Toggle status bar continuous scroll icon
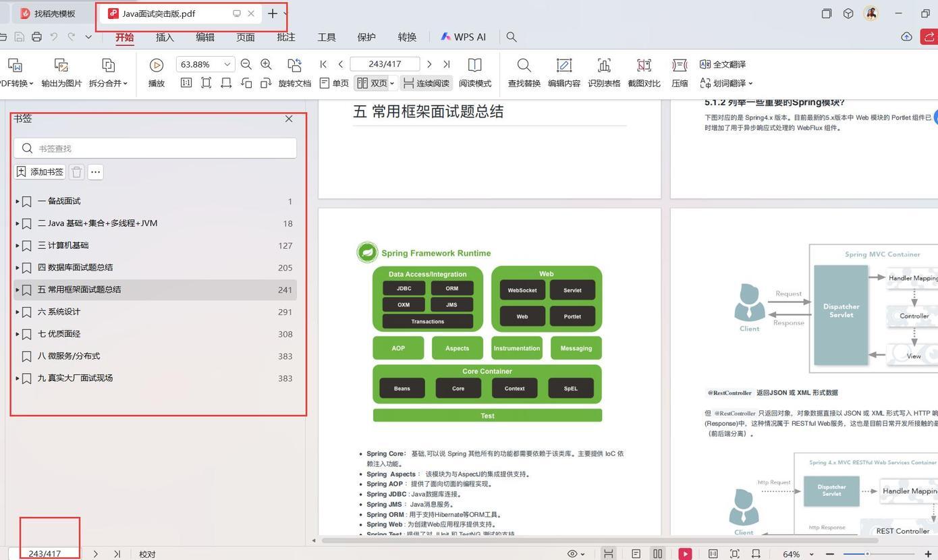Image resolution: width=938 pixels, height=560 pixels. point(608,554)
